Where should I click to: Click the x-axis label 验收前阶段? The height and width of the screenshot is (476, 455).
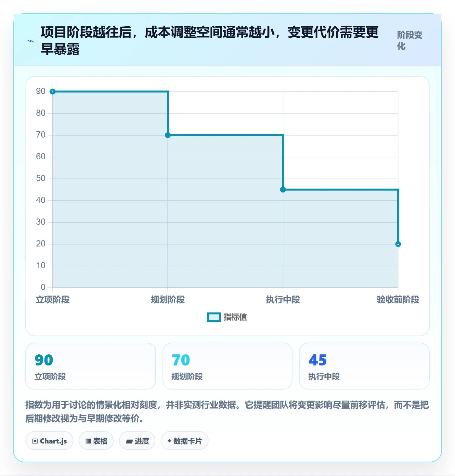coord(398,300)
